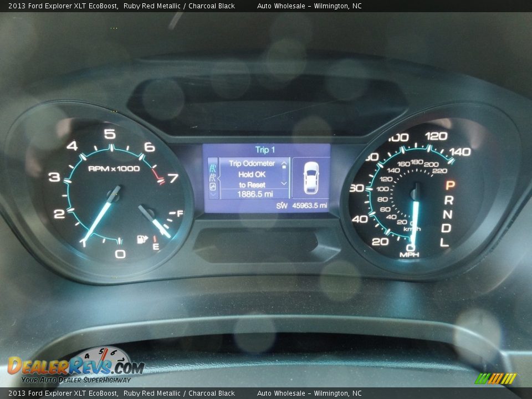Select the second trip road icon
Viewport: 532px width, 399px height.
click(x=213, y=177)
